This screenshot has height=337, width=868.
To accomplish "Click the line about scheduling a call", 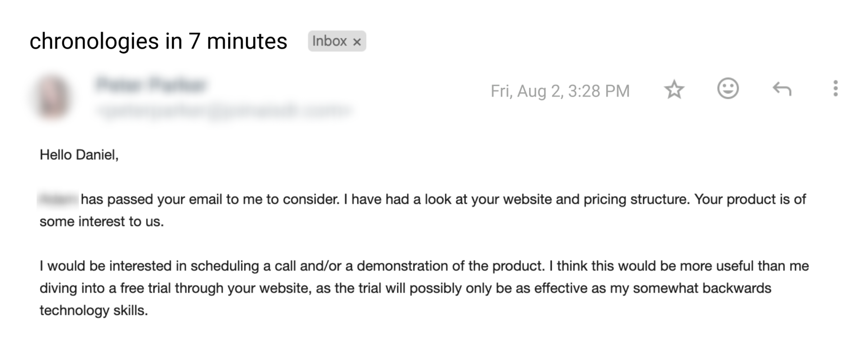I will 424,266.
